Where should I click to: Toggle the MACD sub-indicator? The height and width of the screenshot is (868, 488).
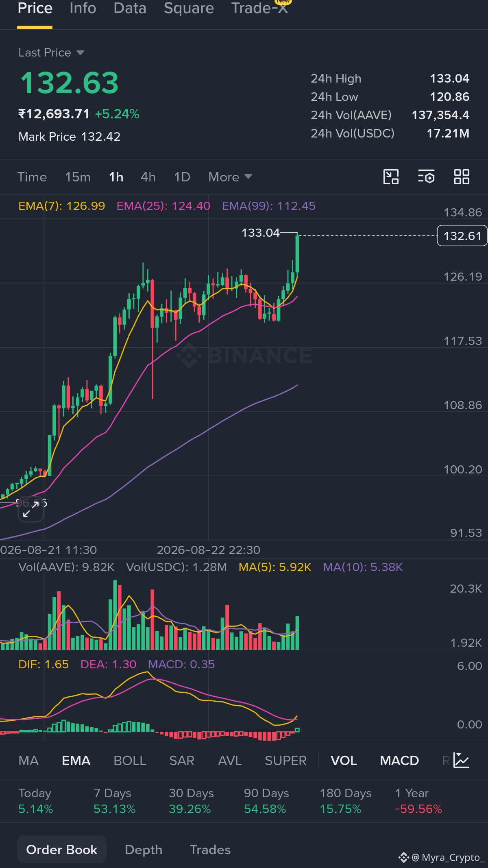[x=399, y=761]
